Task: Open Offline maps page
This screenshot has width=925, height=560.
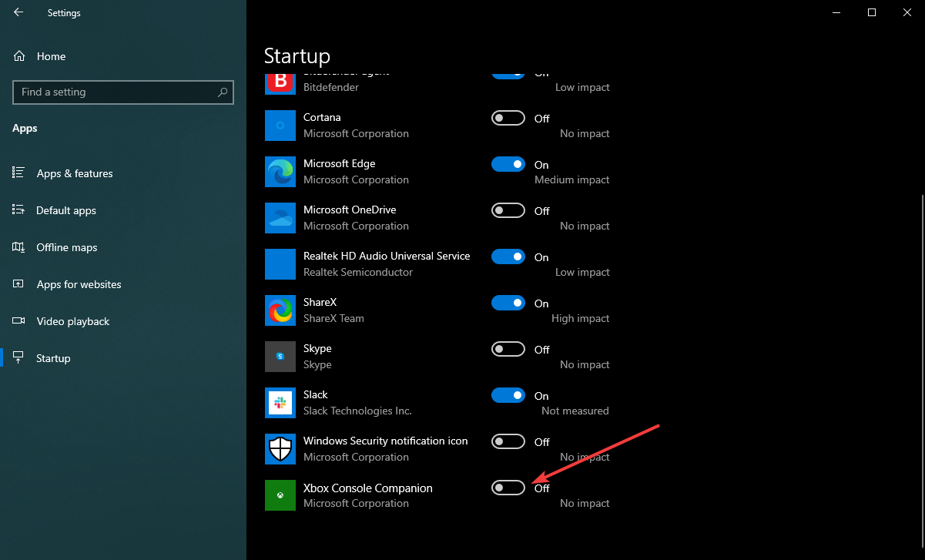Action: (123, 247)
